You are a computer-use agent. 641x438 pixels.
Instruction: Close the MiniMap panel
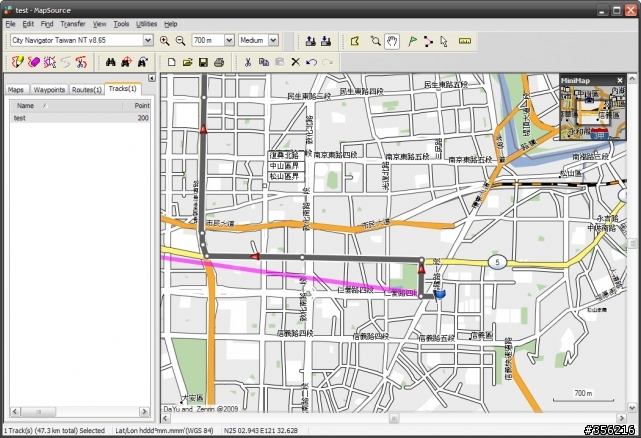[619, 80]
